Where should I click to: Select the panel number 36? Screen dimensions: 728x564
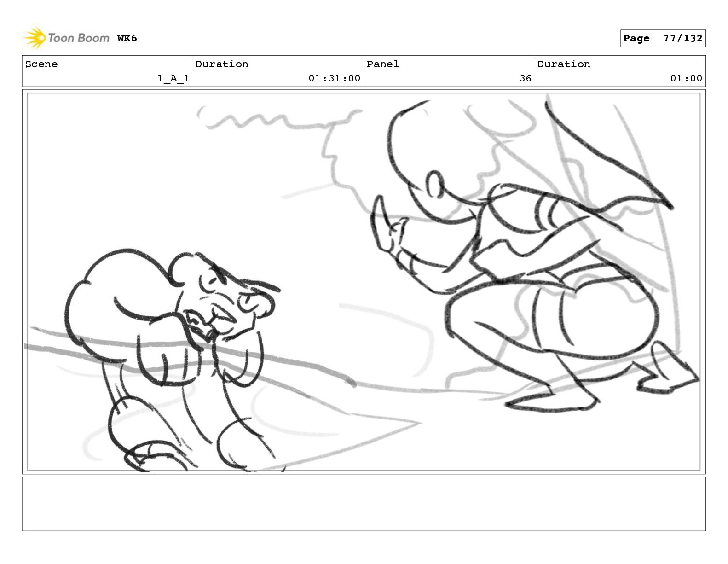point(526,78)
